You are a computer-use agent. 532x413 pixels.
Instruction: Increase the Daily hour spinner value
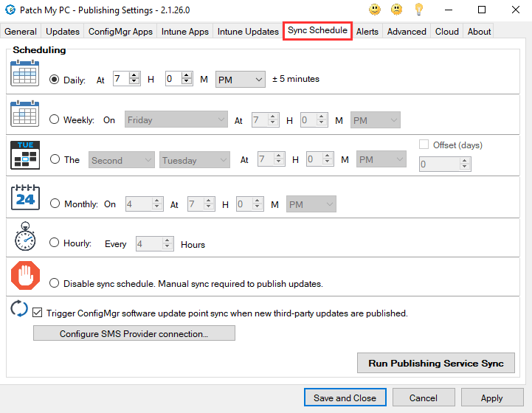tap(134, 75)
